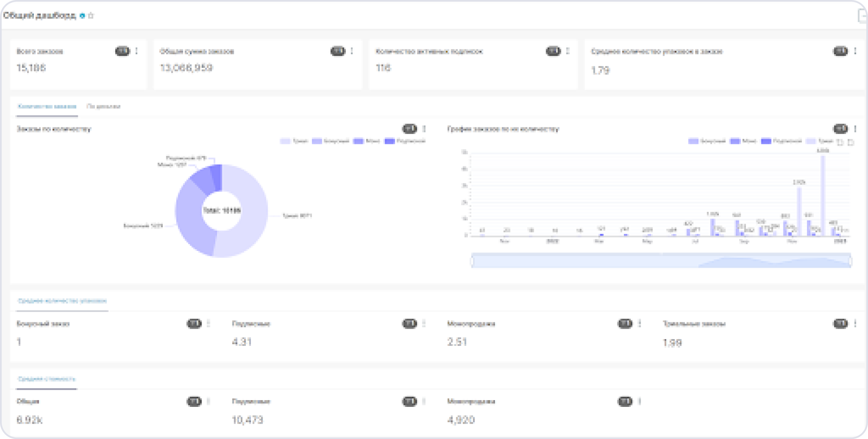The height and width of the screenshot is (439, 868).
Task: Open filter badge on the Подписные 10,473 card
Action: point(410,401)
